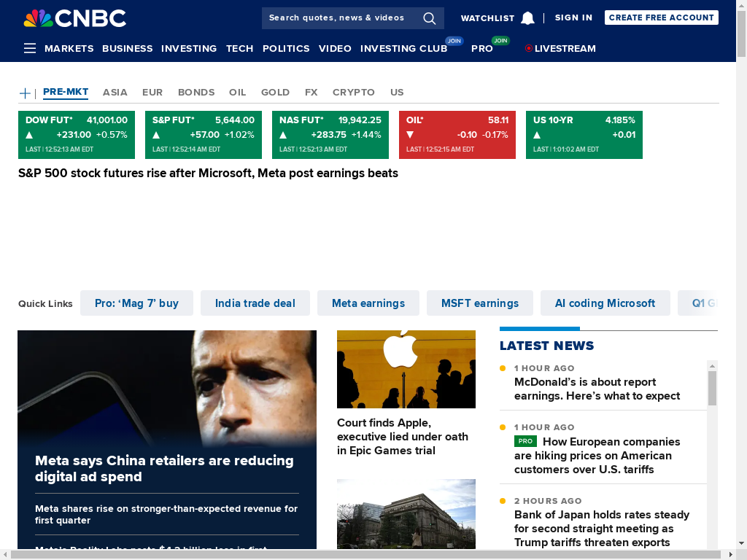This screenshot has width=747, height=560.
Task: Click CREATE FREE ACCOUNT button
Action: click(661, 17)
